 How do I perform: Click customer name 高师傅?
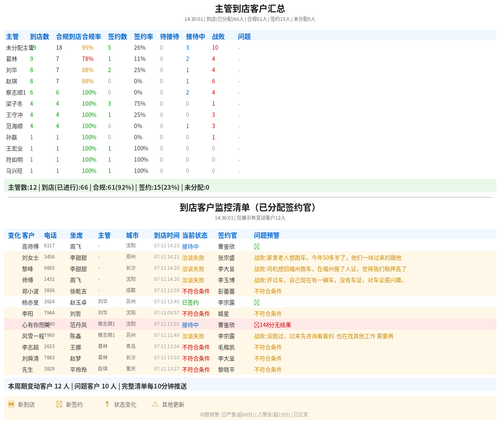point(30,247)
